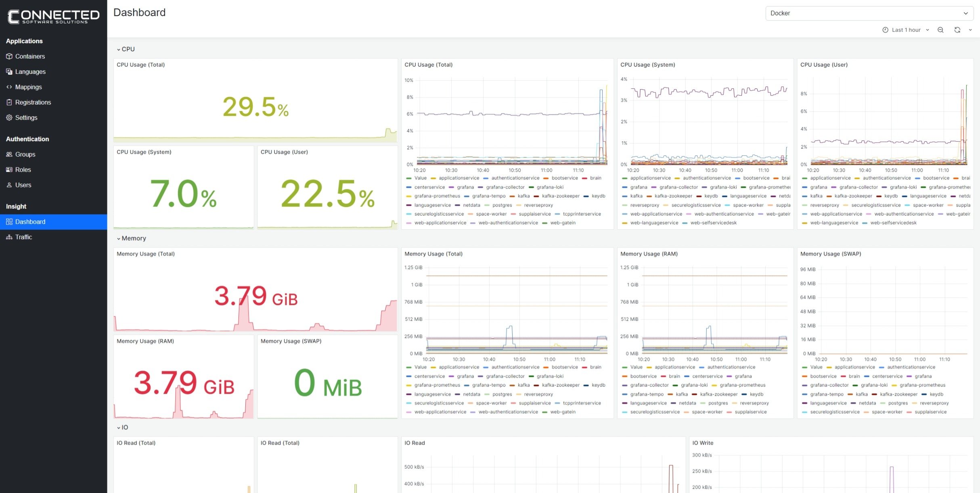Click the refresh dashboard icon
The image size is (980, 493).
tap(957, 30)
